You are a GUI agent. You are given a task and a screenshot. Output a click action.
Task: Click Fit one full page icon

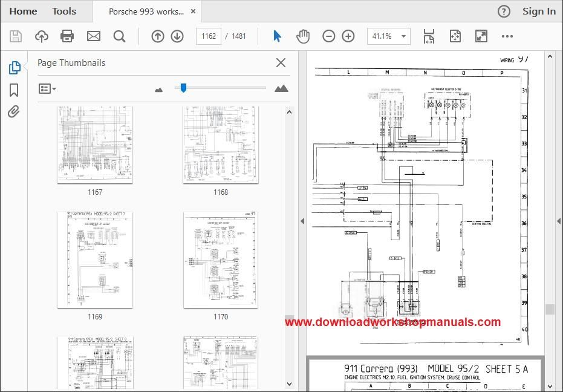[455, 36]
